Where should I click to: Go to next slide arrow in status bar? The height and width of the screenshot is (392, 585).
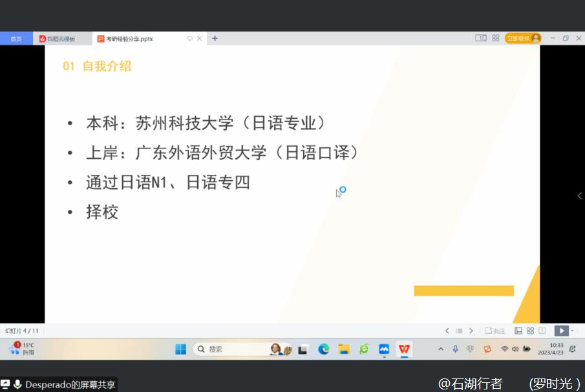click(471, 331)
